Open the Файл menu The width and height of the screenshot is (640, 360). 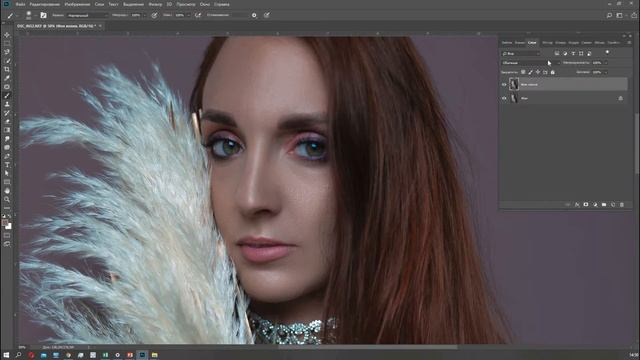(x=20, y=4)
